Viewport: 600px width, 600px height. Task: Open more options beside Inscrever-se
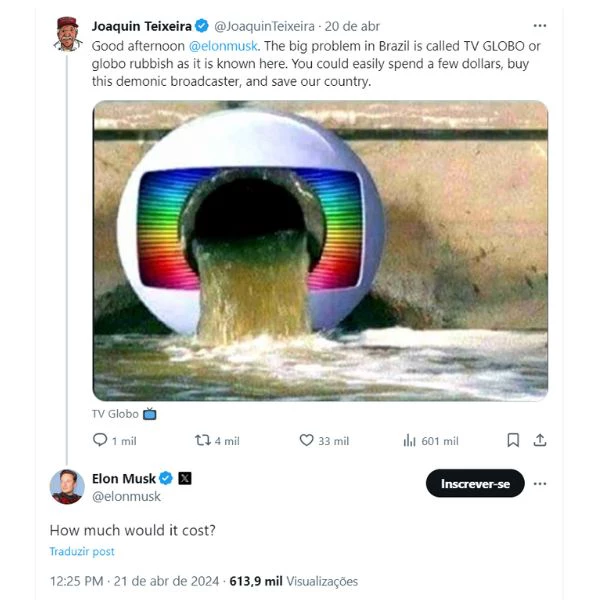pos(539,484)
